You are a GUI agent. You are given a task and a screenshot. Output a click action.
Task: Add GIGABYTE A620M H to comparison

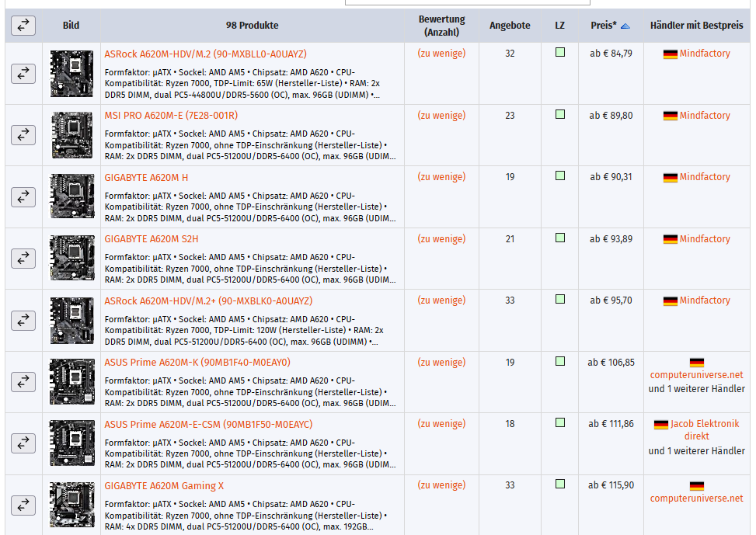tap(23, 197)
